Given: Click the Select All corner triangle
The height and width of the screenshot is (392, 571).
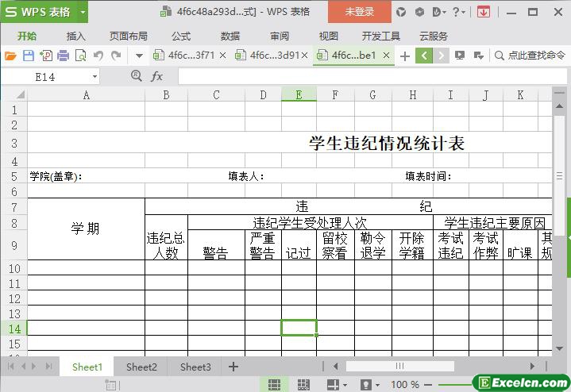Looking at the screenshot, I should (21, 95).
